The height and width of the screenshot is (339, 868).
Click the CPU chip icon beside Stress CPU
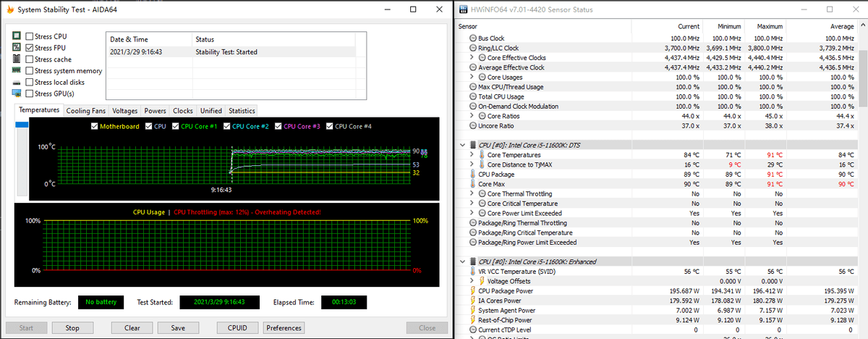click(x=16, y=36)
